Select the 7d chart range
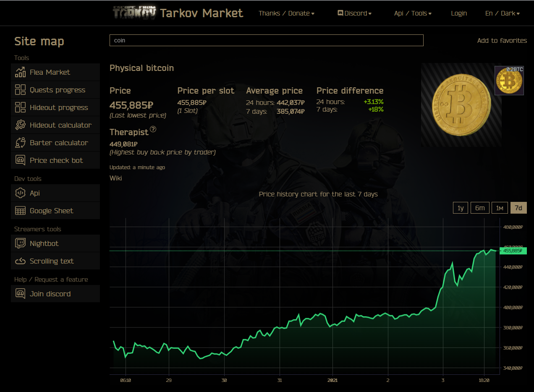 518,208
